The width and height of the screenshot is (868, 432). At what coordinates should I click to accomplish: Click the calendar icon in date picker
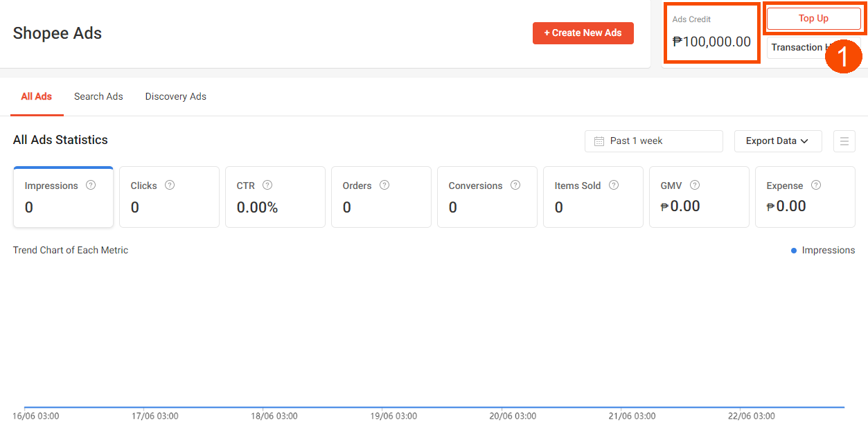[x=599, y=141]
